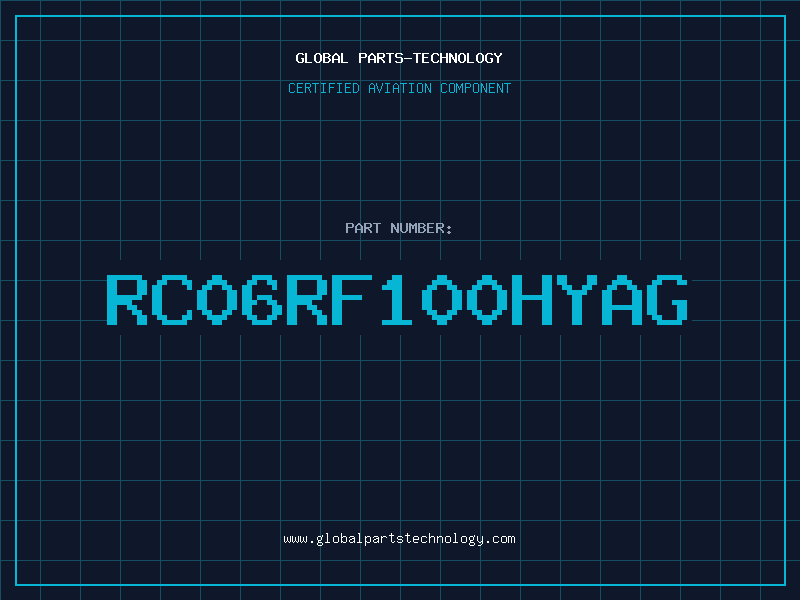This screenshot has height=600, width=800.
Task: Click the first letter R of part number
Action: (127, 300)
